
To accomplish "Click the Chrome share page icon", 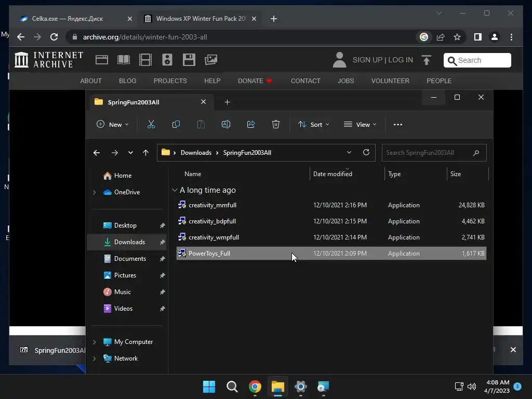I will click(x=441, y=37).
